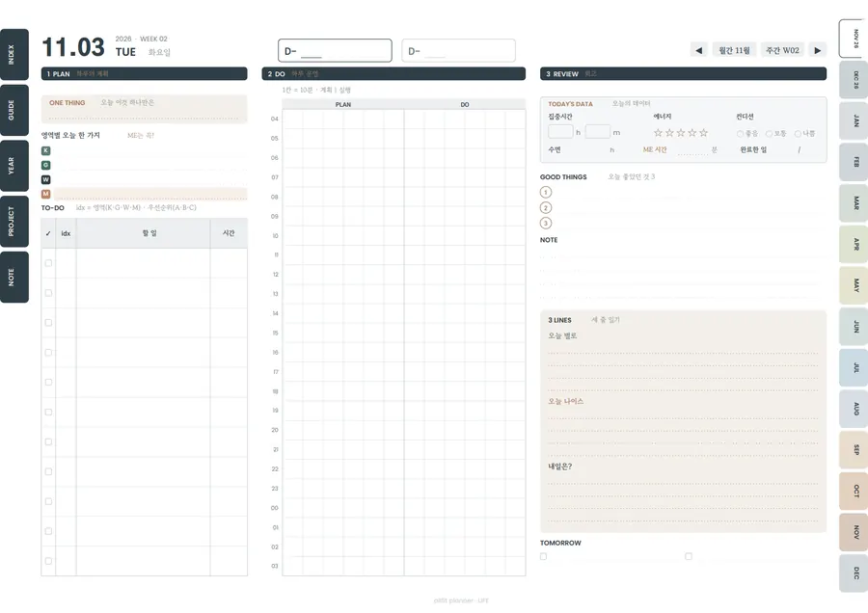Image resolution: width=868 pixels, height=613 pixels.
Task: Select the 나쁨 condition radio button
Action: point(798,134)
